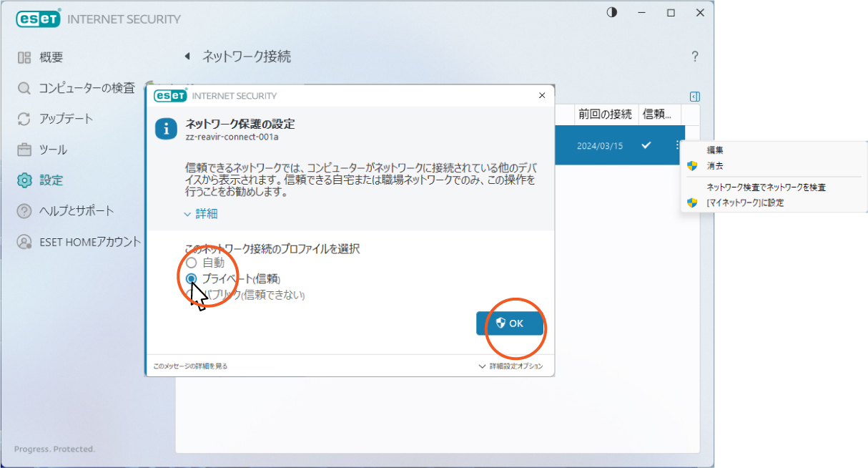This screenshot has height=468, width=868.
Task: Open the three-dot menu on network row
Action: pyautogui.click(x=676, y=145)
